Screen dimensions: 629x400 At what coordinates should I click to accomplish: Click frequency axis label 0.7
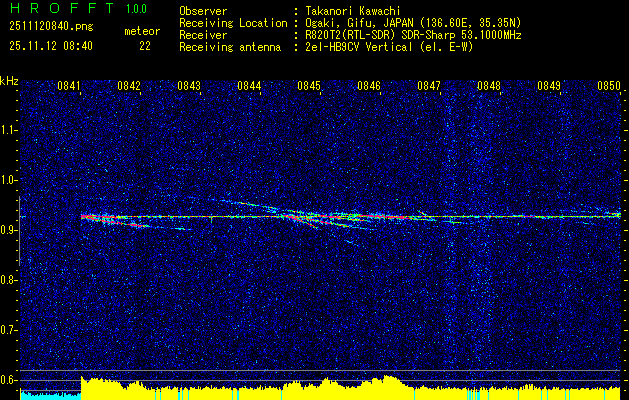pyautogui.click(x=7, y=330)
